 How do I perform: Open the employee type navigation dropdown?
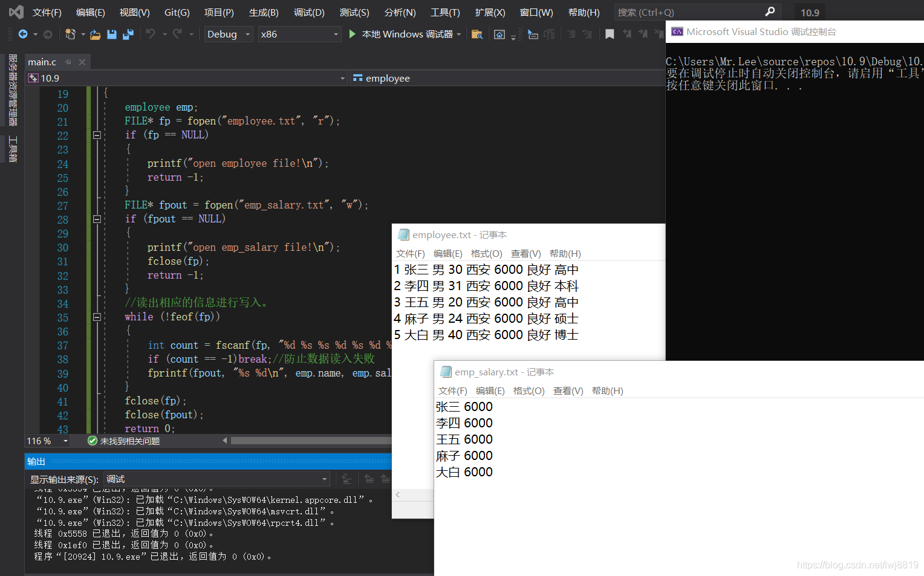(x=507, y=78)
